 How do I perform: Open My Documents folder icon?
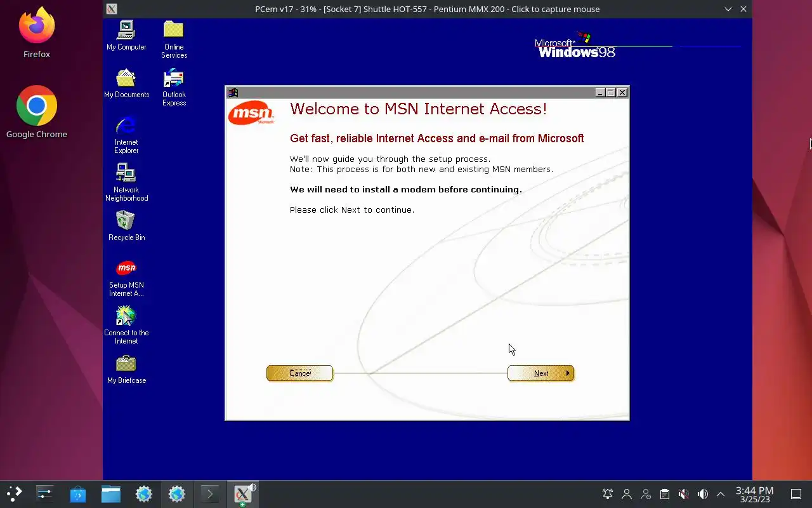(126, 83)
